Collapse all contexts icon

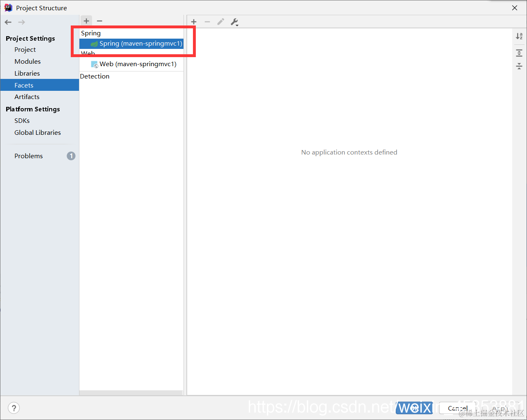519,66
